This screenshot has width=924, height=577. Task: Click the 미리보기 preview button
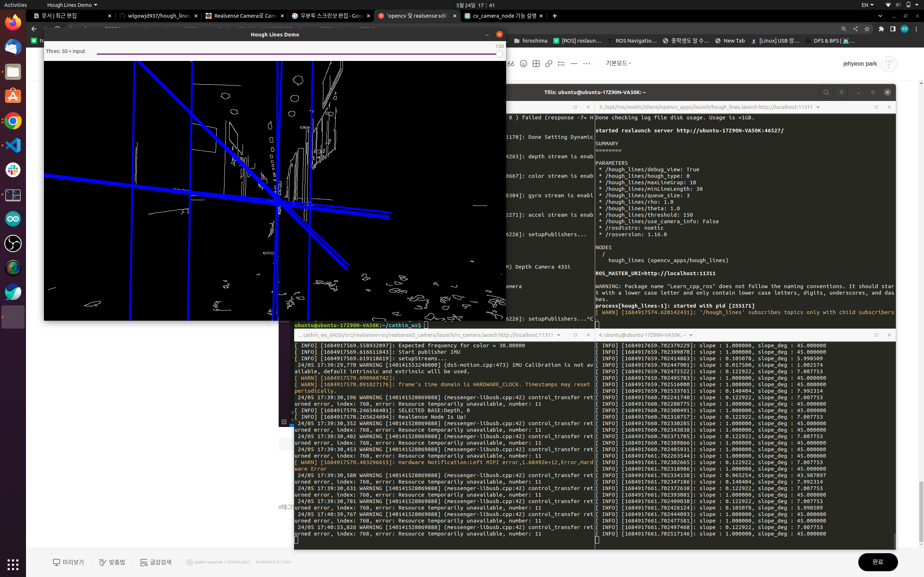68,562
